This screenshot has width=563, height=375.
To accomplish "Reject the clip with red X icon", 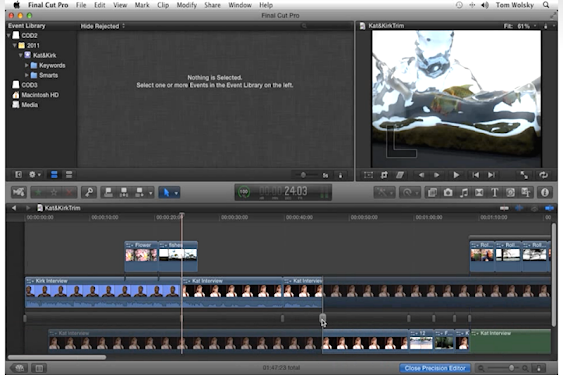I will [69, 193].
